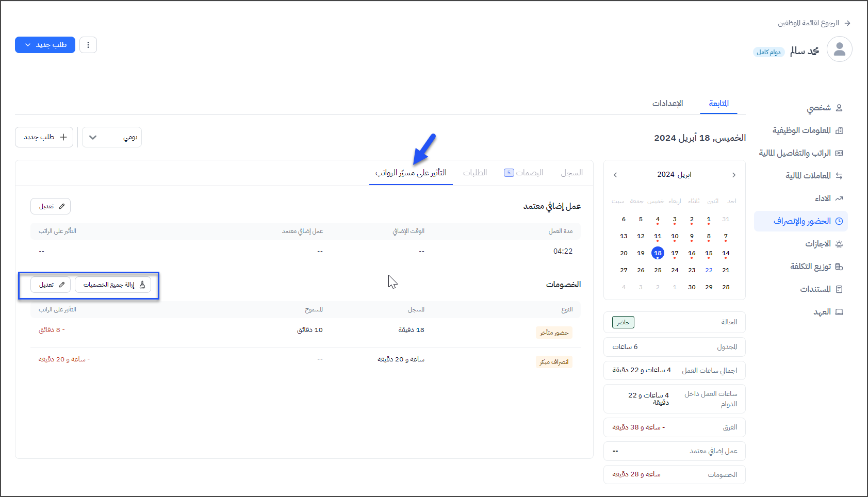
Task: Open الحضور والإنصراف sidebar item
Action: tap(801, 221)
